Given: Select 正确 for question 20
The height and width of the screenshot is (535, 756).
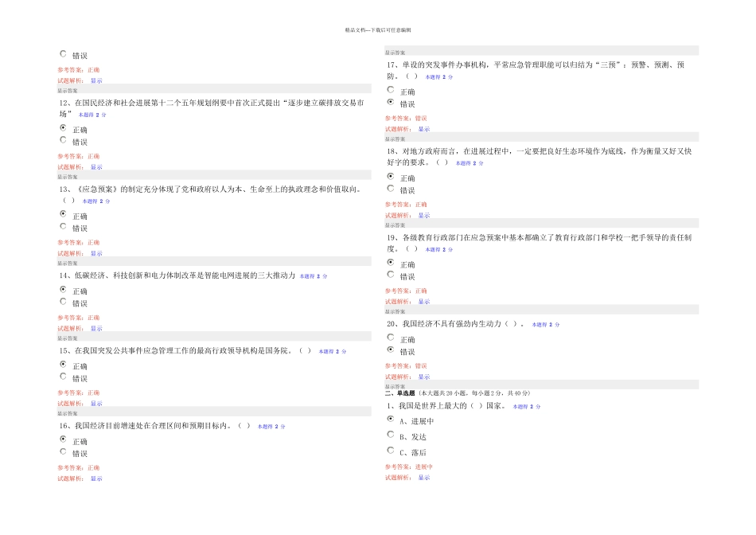Looking at the screenshot, I should point(391,338).
